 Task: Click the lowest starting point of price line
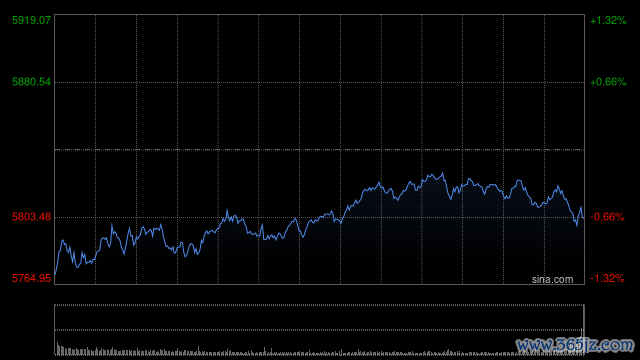coord(56,274)
